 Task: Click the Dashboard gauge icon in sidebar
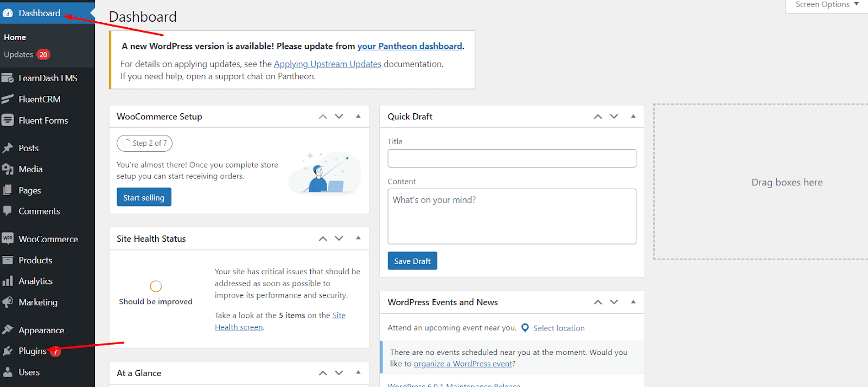tap(8, 13)
